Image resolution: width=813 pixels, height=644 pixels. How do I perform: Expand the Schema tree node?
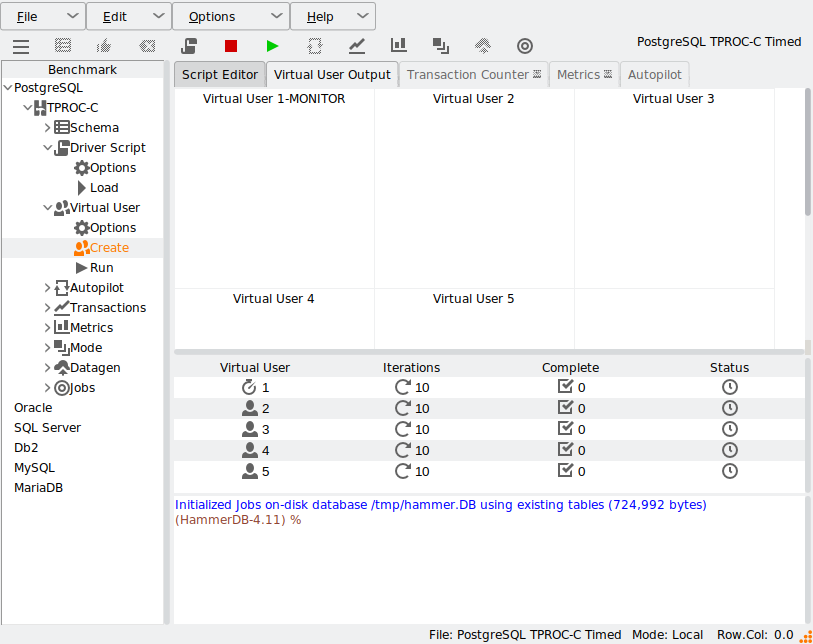[47, 128]
